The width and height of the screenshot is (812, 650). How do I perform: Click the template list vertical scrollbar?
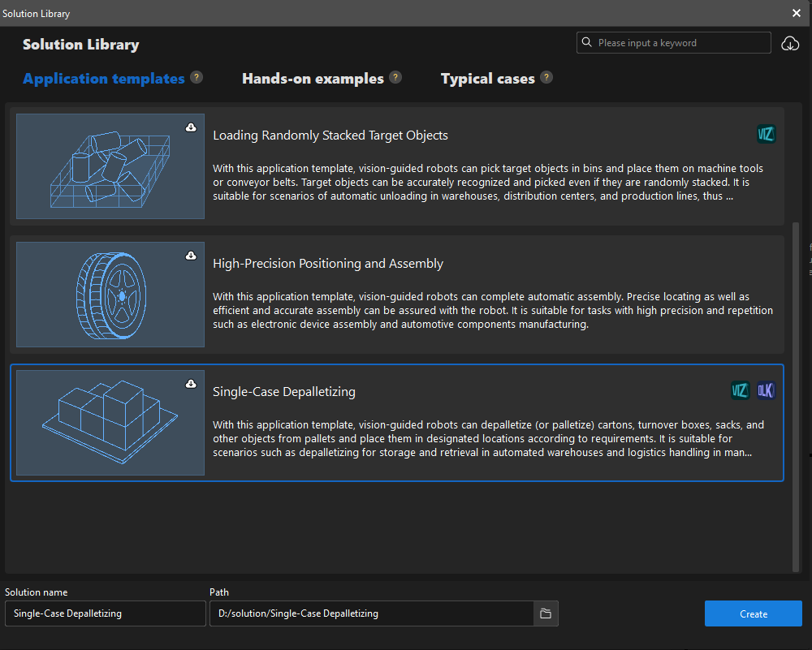(795, 390)
